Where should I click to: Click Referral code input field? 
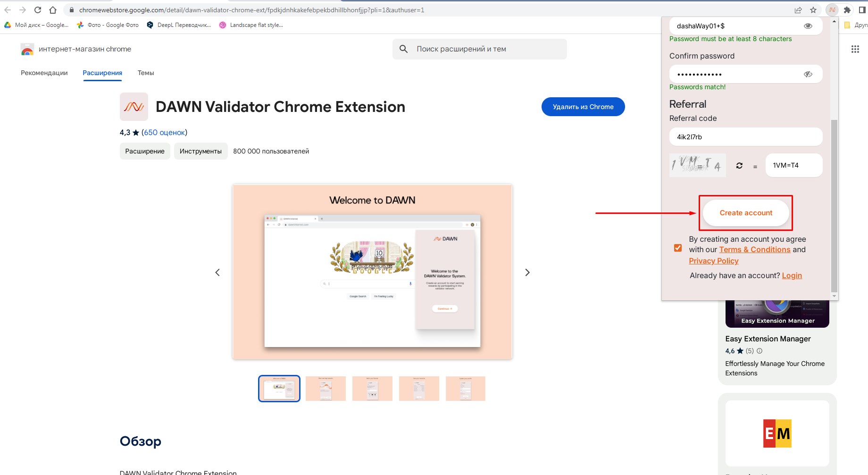pos(746,137)
